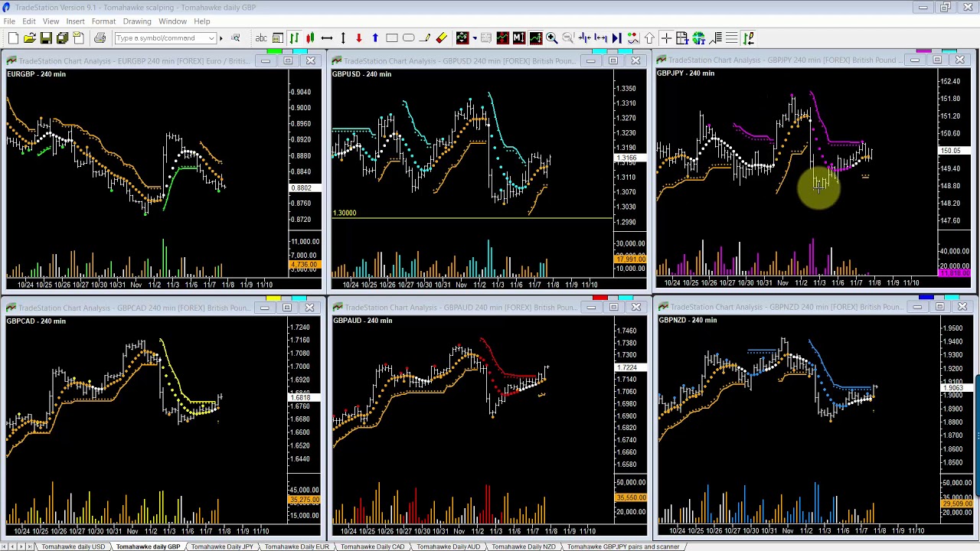Select the red down arrow drawing tool
Viewport: 980px width, 551px height.
359,38
